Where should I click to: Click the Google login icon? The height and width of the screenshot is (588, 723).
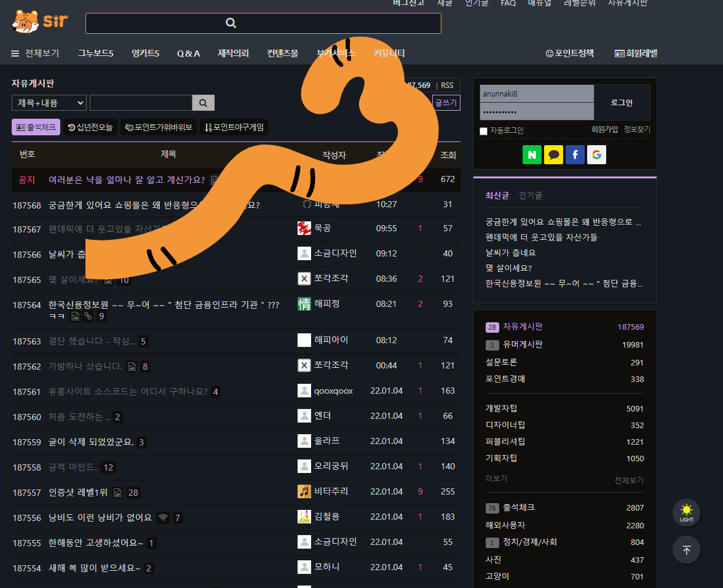(596, 155)
